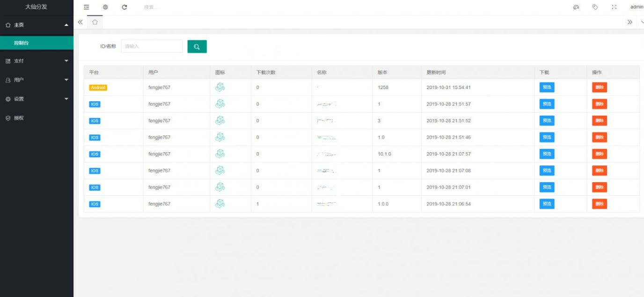Open the admin user menu

pyautogui.click(x=637, y=7)
